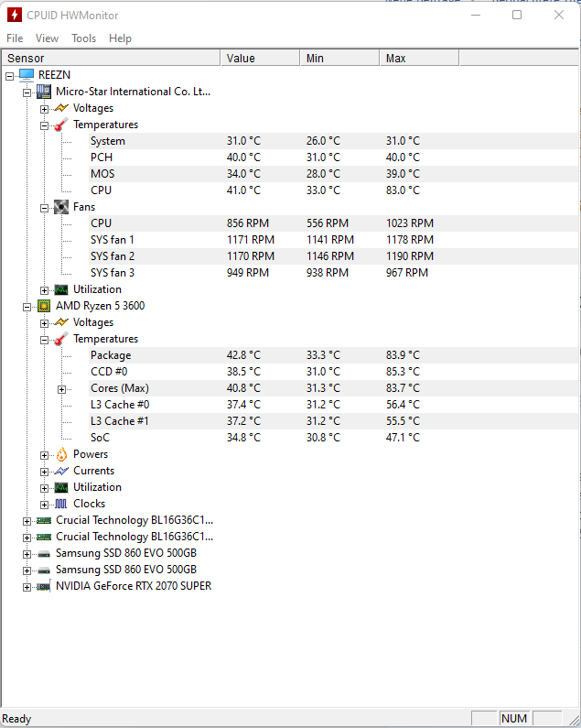Select the SYS fan 1 row
The width and height of the screenshot is (581, 728).
[x=334, y=240]
